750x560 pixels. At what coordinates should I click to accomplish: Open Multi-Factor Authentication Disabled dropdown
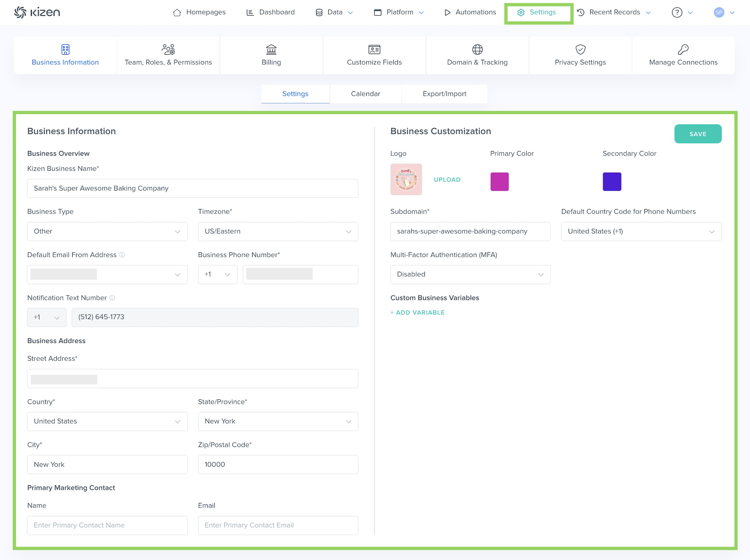(470, 274)
